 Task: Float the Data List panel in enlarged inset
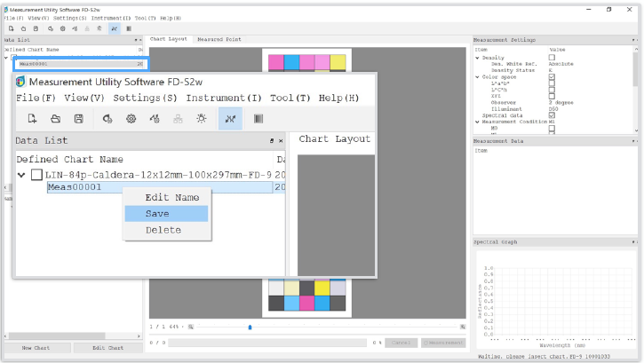tap(272, 141)
